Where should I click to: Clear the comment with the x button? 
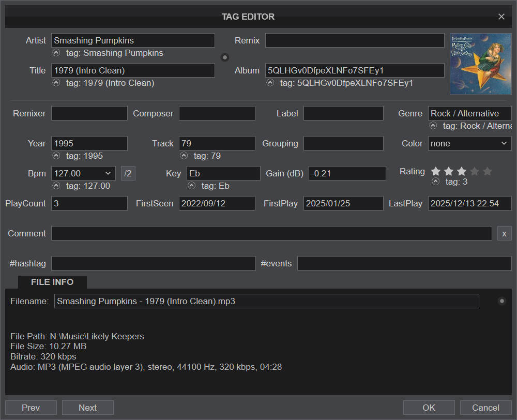504,234
